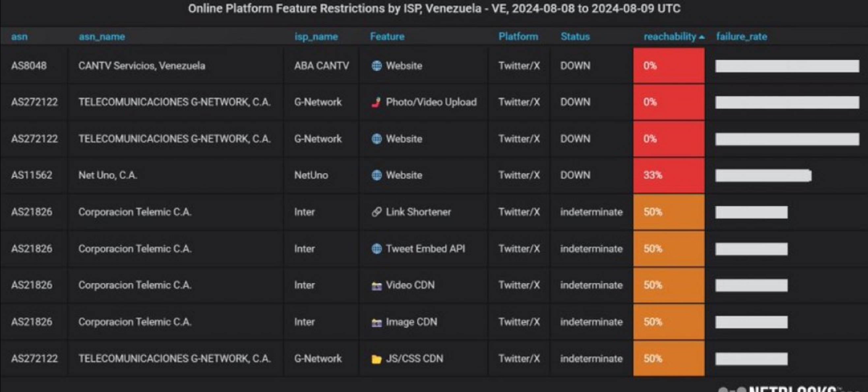The width and height of the screenshot is (868, 392).
Task: Click the isp_name column header
Action: pos(316,36)
